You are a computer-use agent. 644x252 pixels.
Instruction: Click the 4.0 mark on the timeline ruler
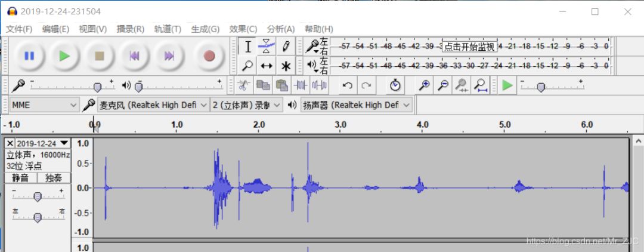(x=423, y=125)
